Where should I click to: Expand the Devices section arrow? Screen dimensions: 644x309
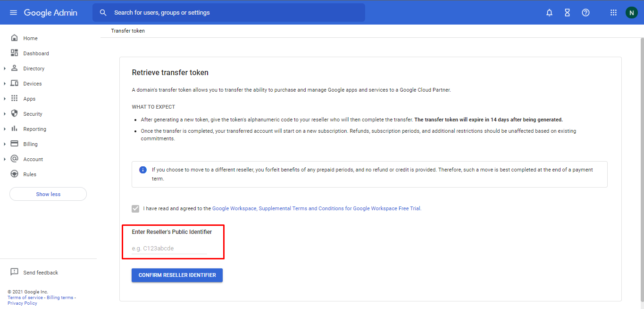point(5,84)
